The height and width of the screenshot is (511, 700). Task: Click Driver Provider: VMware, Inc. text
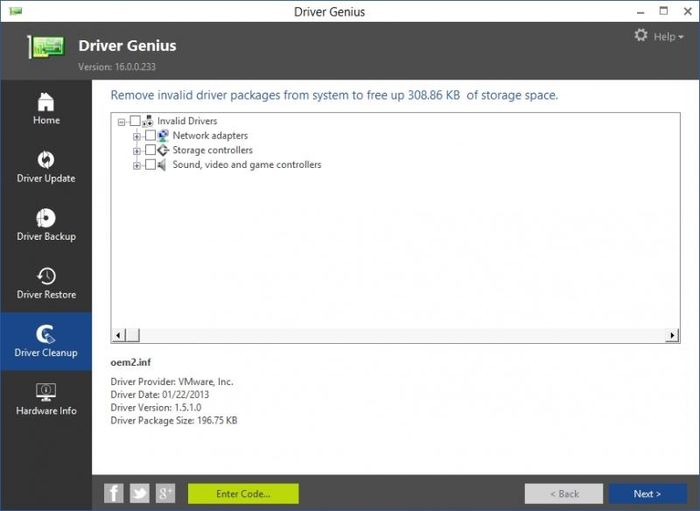[x=172, y=382]
